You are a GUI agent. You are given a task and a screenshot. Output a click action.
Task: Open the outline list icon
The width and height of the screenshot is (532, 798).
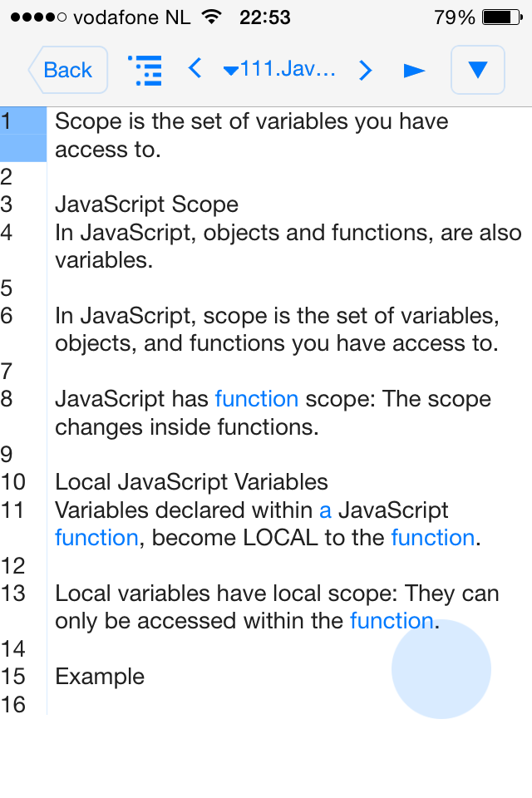click(x=145, y=70)
